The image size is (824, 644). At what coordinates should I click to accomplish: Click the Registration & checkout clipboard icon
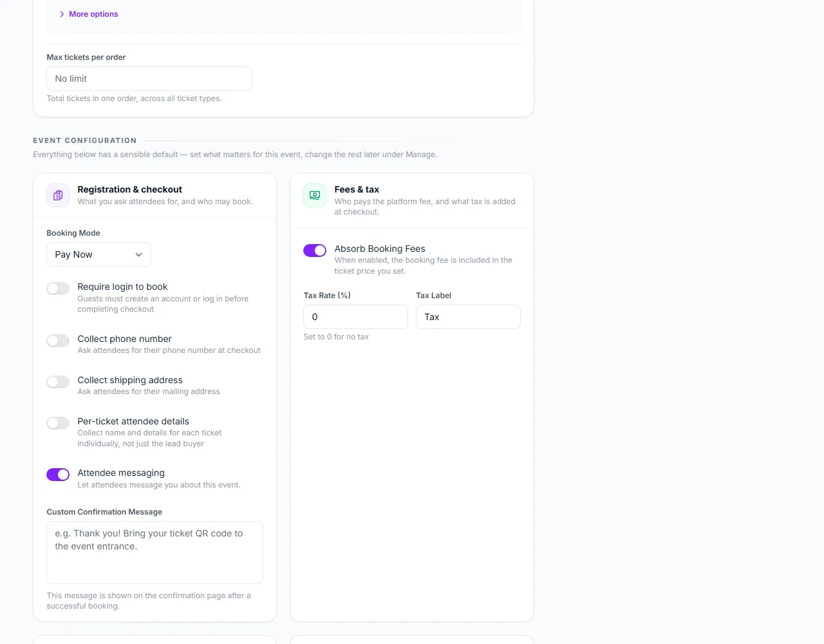point(58,195)
